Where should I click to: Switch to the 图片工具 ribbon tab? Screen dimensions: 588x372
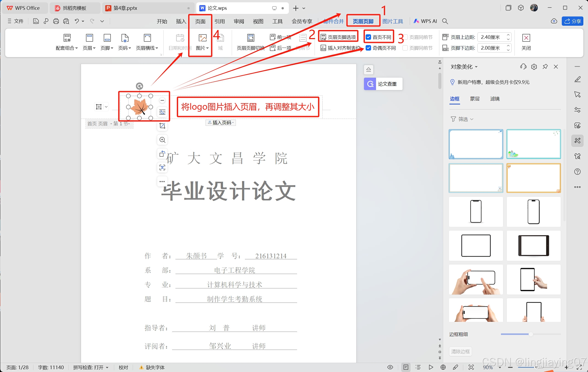click(393, 21)
